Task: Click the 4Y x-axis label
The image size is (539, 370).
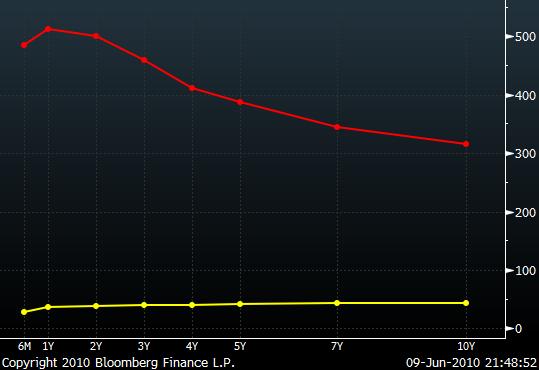Action: tap(192, 346)
